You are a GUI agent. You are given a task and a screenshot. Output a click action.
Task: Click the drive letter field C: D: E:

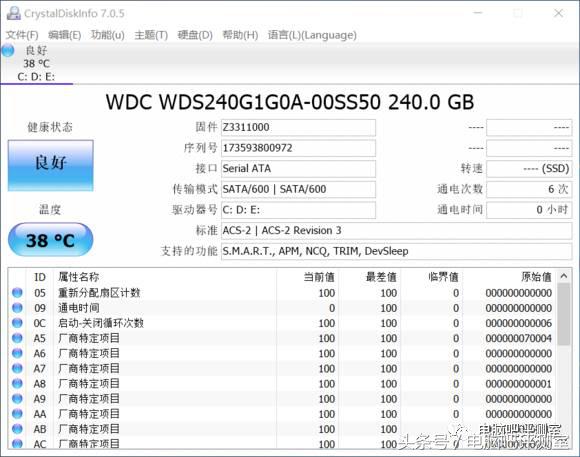pos(298,210)
